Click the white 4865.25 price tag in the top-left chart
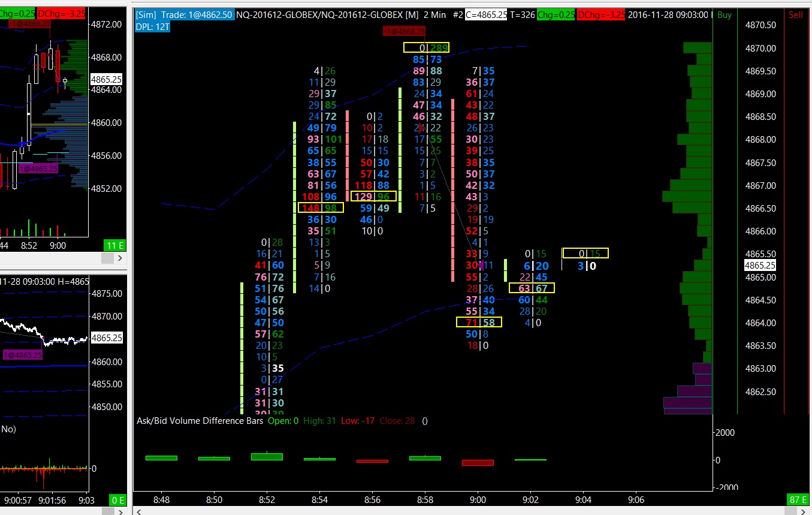Viewport: 812px width, 515px height. pyautogui.click(x=107, y=79)
